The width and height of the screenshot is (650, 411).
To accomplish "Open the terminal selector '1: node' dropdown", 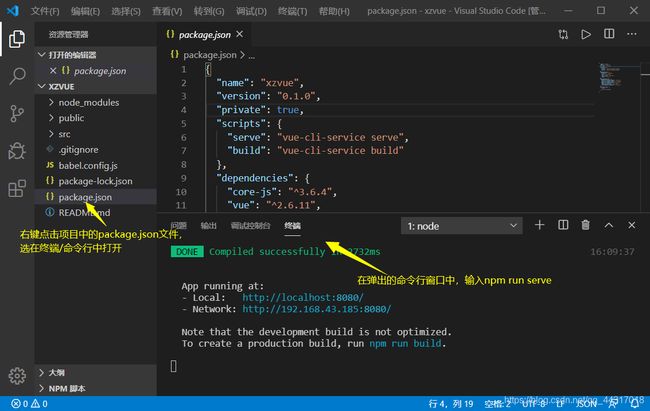I will [x=459, y=226].
